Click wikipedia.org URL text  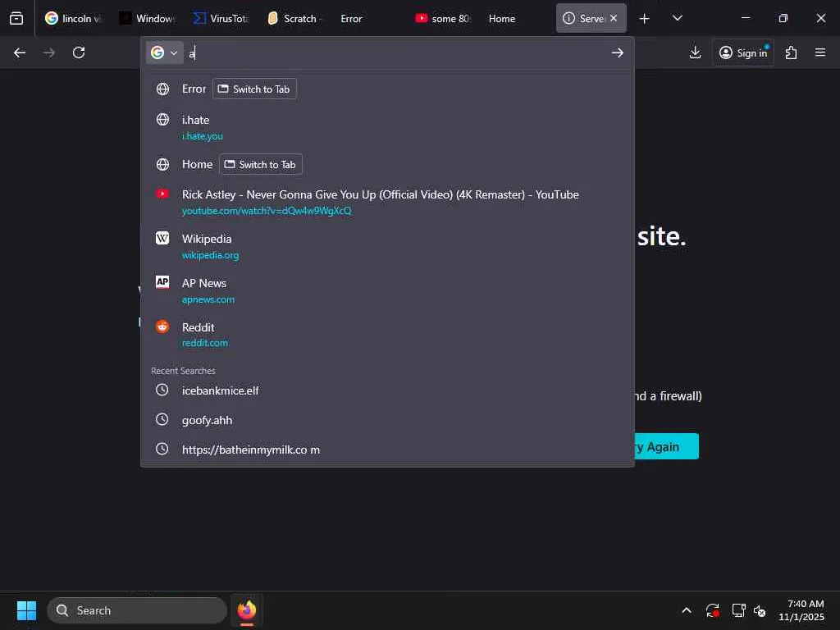211,255
